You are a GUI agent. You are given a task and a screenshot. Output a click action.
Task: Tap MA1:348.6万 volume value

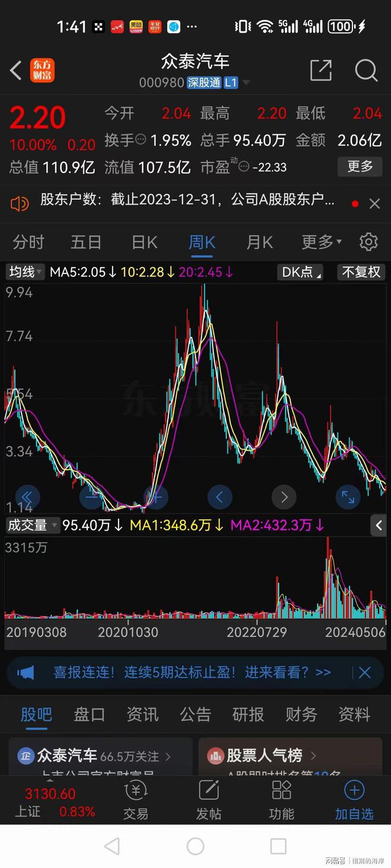[176, 525]
